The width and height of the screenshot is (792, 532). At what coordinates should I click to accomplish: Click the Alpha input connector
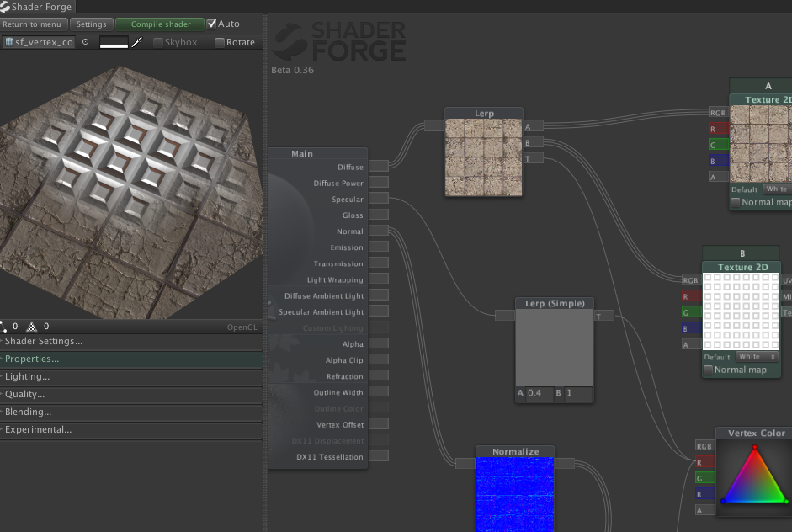(x=379, y=343)
